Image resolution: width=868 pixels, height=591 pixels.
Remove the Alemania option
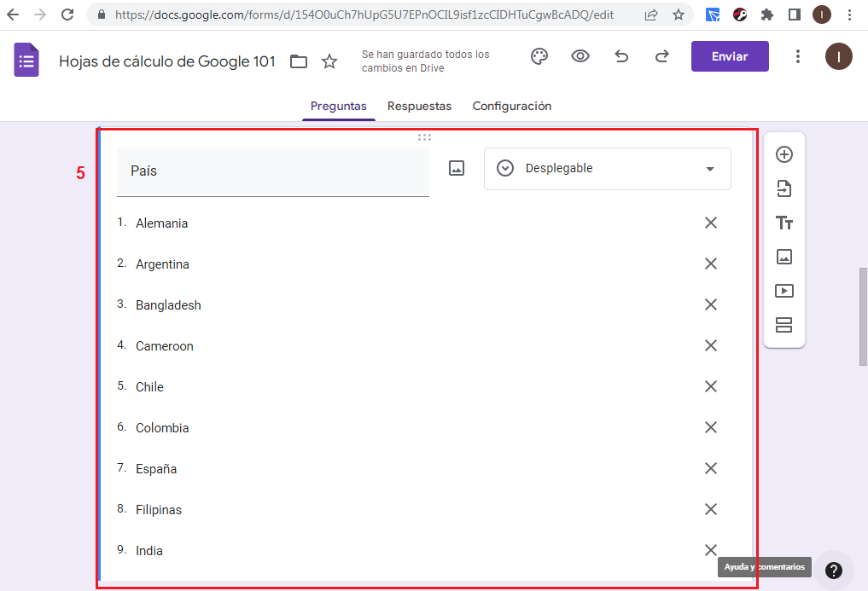711,223
